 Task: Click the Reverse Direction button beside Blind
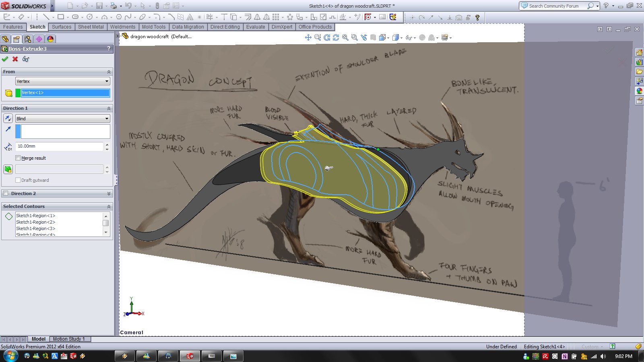click(8, 119)
